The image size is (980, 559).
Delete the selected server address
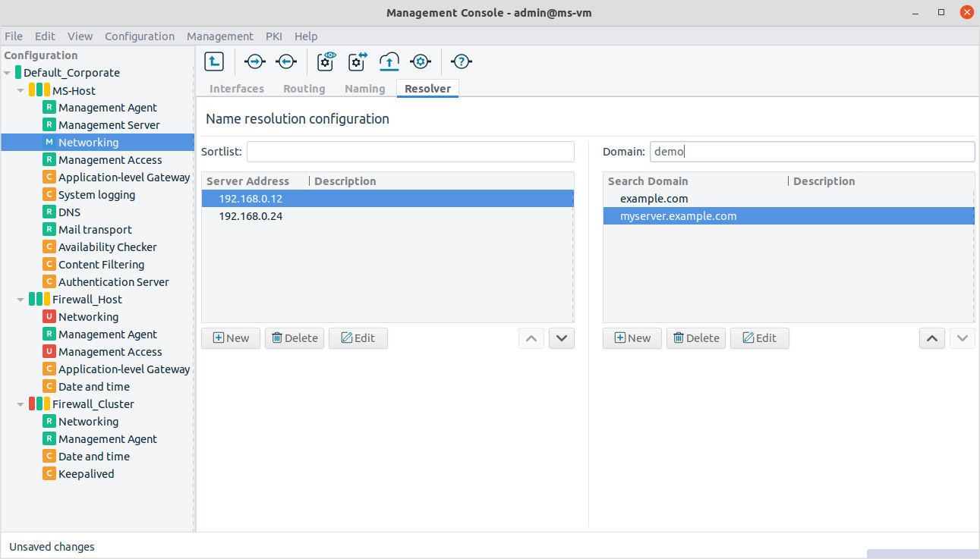[295, 338]
